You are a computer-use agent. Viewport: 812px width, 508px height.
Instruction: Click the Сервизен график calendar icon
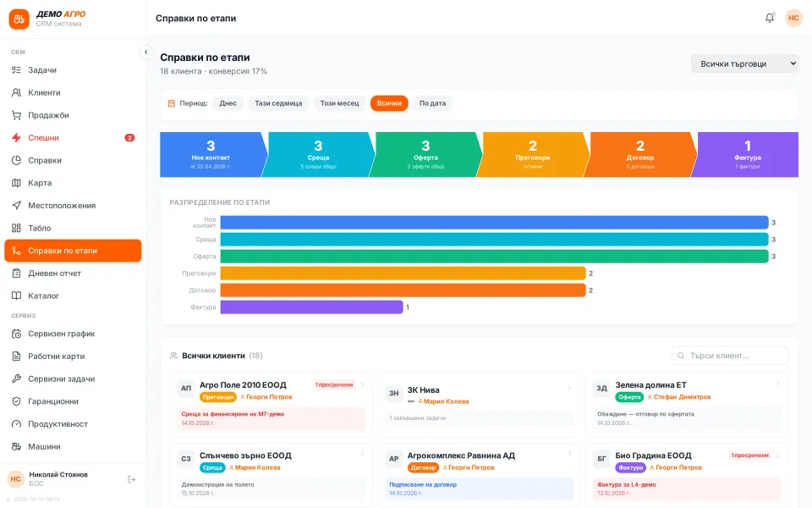click(17, 334)
